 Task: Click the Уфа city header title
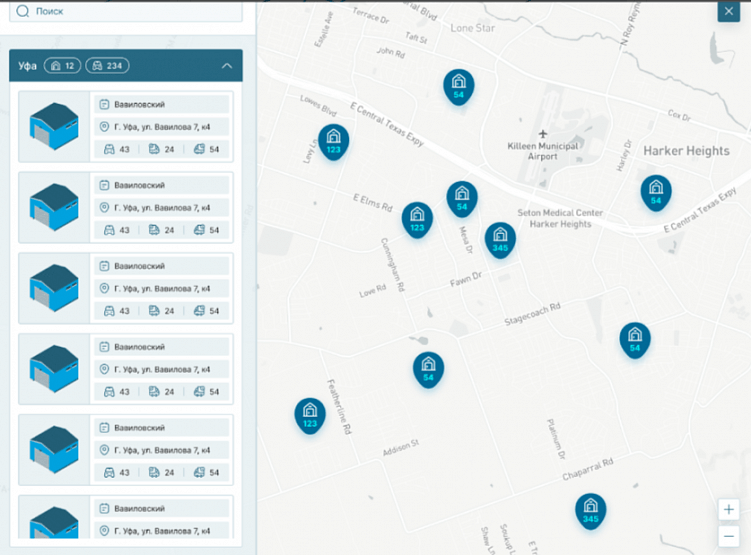(x=27, y=66)
